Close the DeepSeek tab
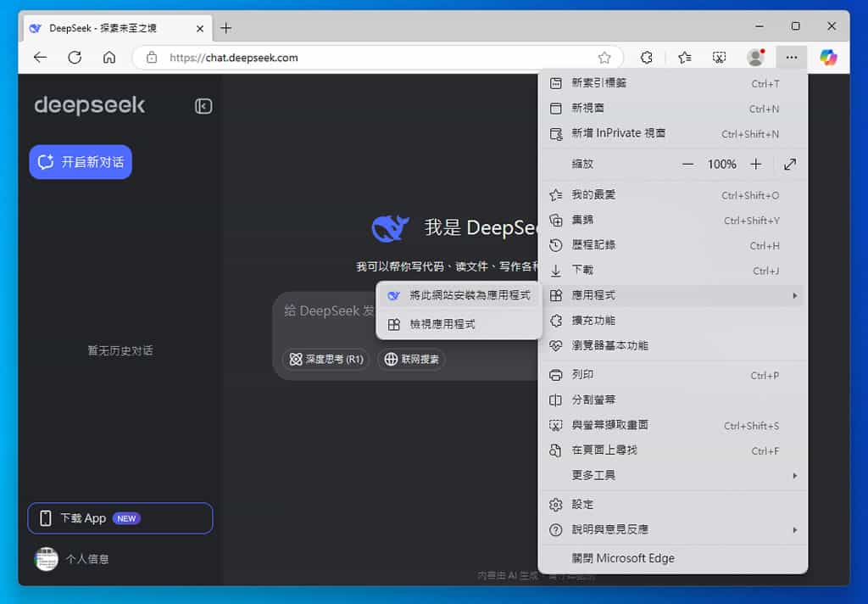 200,28
